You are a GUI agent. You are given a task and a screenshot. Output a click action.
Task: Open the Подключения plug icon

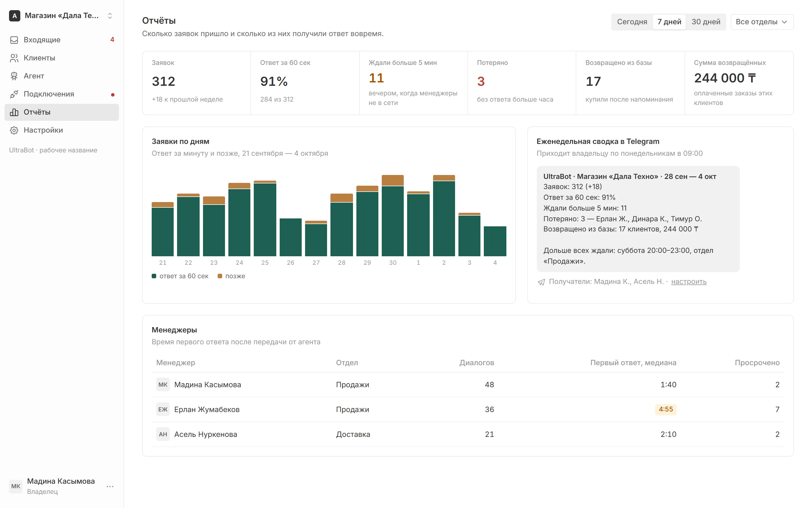[14, 95]
